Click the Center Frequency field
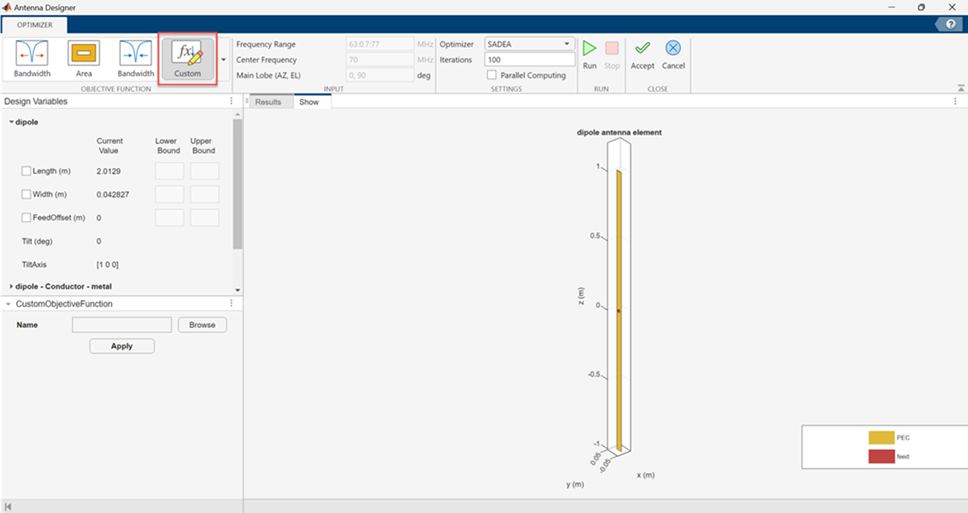The image size is (968, 513). point(380,59)
